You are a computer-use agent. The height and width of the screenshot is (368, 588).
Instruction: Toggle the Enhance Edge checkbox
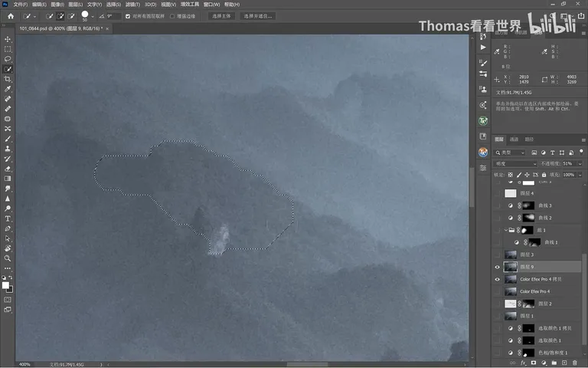click(172, 16)
